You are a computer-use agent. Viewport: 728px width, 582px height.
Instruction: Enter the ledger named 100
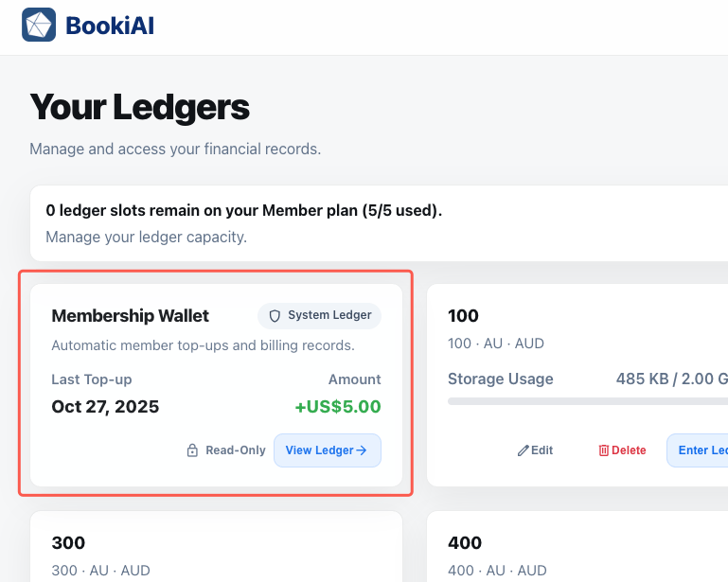click(x=701, y=450)
